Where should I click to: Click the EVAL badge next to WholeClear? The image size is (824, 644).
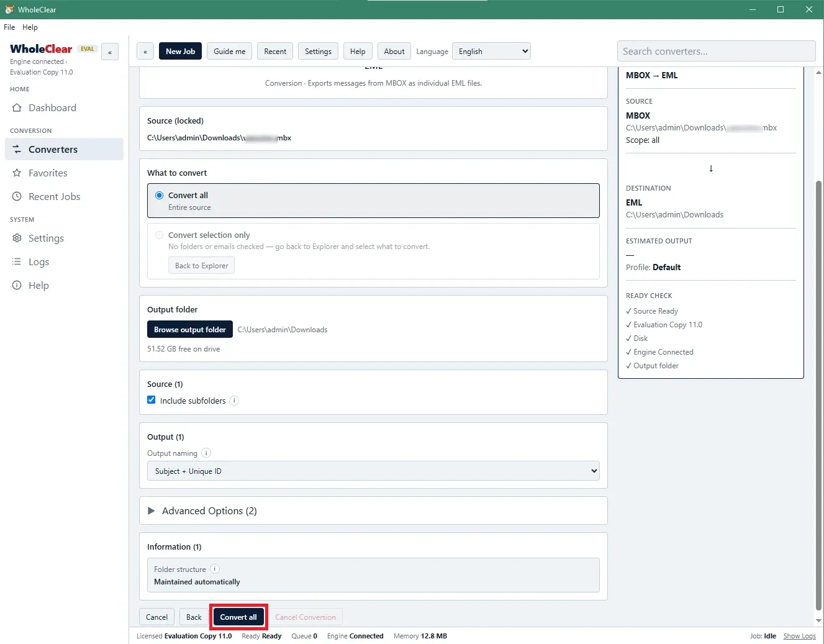(x=88, y=49)
